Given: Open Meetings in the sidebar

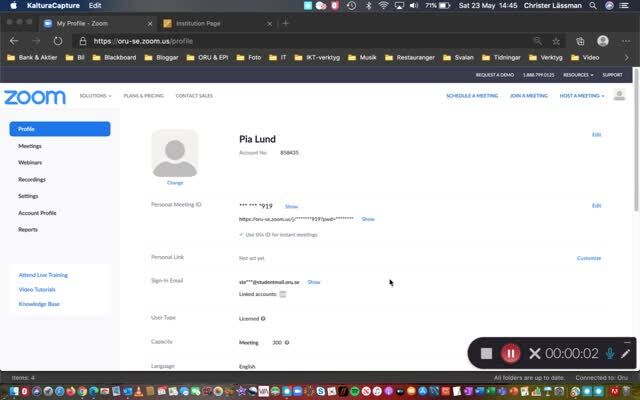Looking at the screenshot, I should point(30,146).
